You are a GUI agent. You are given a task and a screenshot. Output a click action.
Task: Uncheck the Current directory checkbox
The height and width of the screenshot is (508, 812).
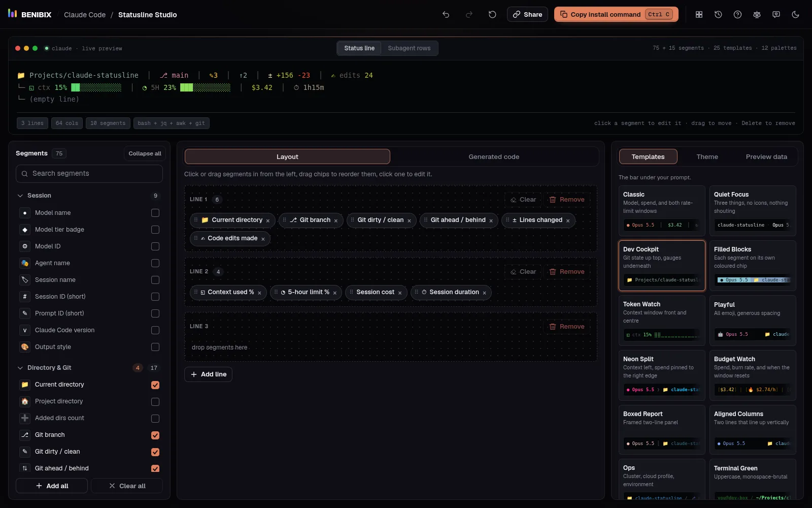pos(155,385)
